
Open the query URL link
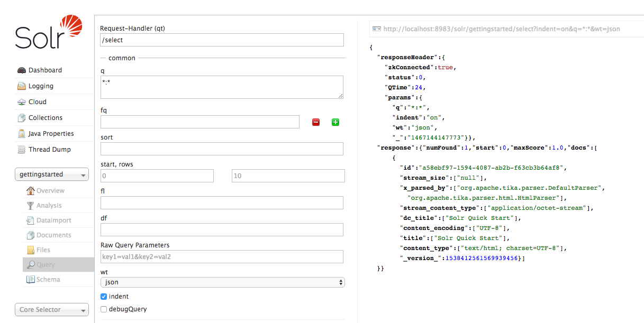click(501, 29)
